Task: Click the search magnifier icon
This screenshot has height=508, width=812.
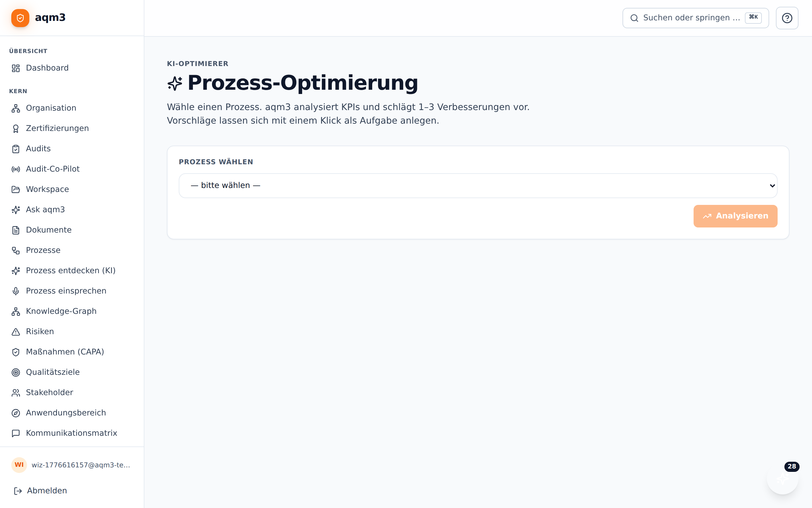Action: pos(634,18)
